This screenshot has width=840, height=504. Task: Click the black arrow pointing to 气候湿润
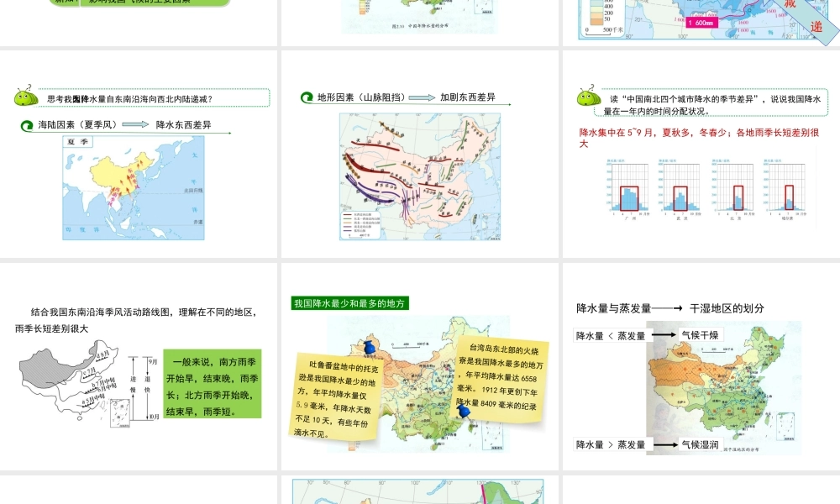click(x=666, y=444)
